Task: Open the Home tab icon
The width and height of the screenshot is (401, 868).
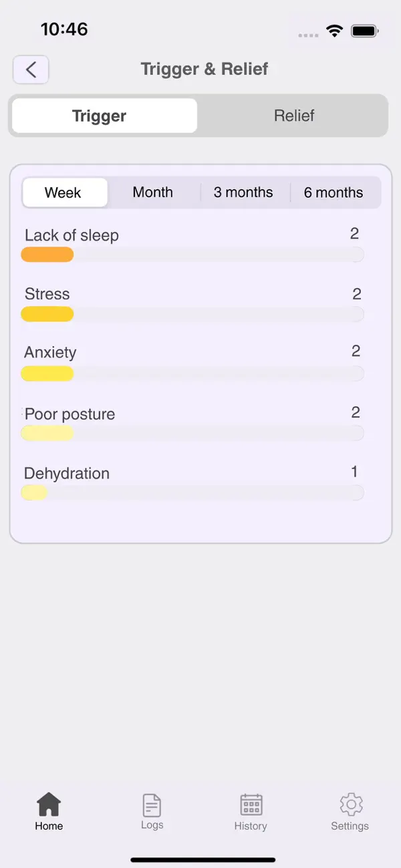Action: (47, 805)
